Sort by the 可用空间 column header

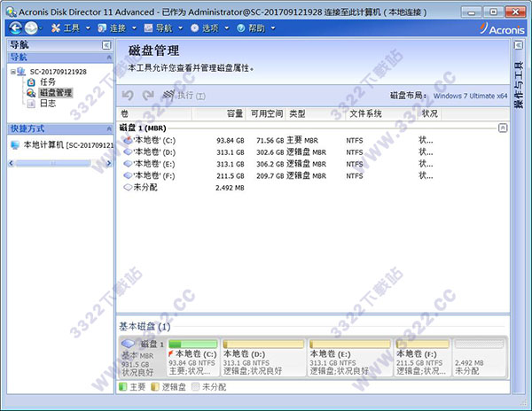(x=266, y=114)
